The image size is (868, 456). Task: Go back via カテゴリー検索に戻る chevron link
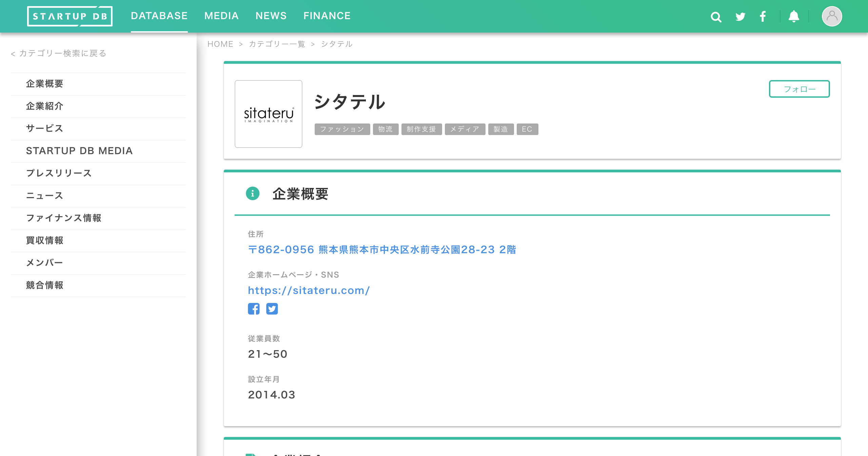[59, 53]
